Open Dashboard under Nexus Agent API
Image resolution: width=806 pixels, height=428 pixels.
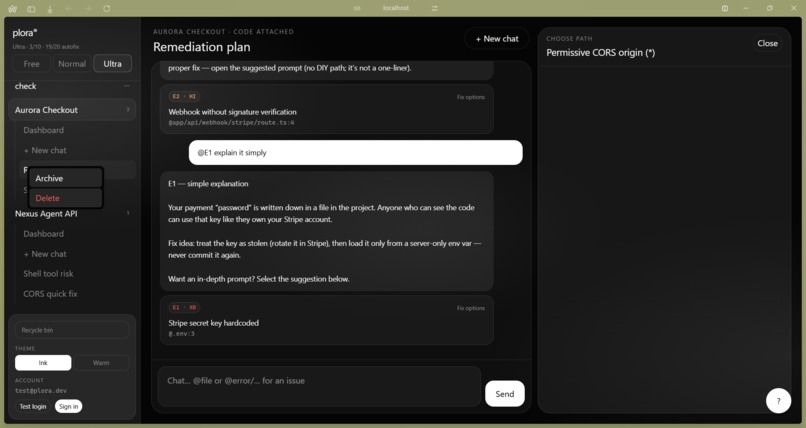44,234
